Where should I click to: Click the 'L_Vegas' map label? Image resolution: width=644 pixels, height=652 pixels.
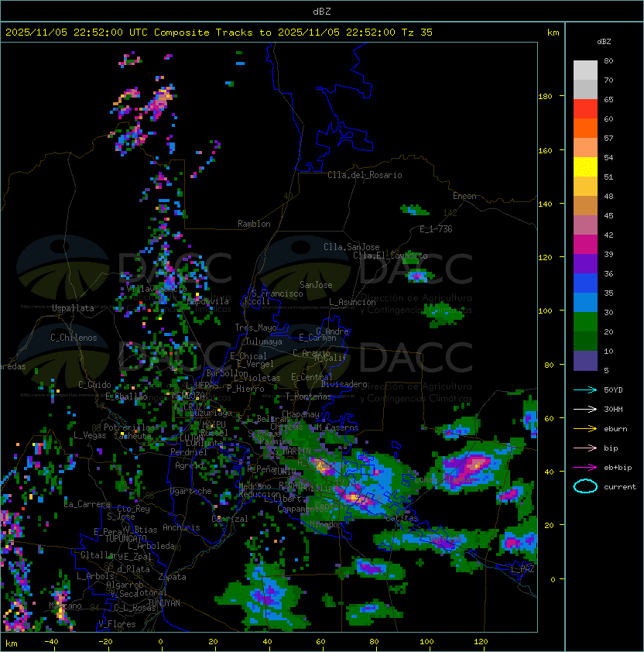pos(90,435)
